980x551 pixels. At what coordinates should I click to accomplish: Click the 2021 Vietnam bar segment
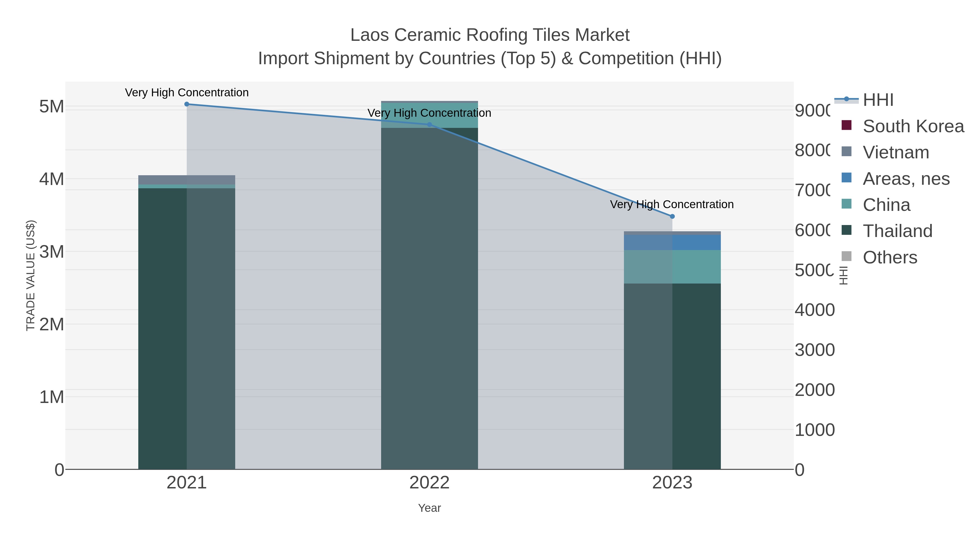(187, 180)
